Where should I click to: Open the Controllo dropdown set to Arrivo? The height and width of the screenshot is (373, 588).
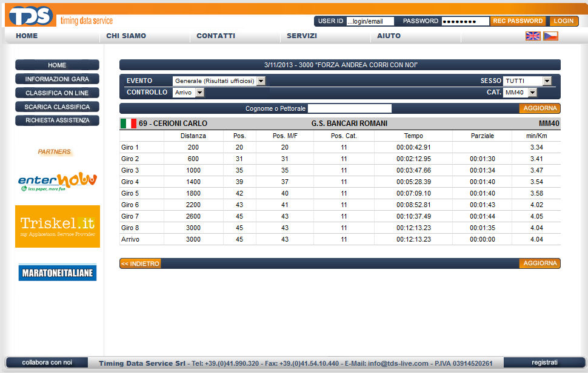(189, 93)
